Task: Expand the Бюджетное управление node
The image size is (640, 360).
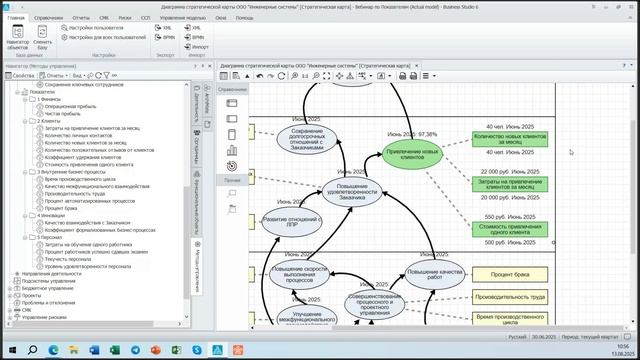Action: (10, 288)
